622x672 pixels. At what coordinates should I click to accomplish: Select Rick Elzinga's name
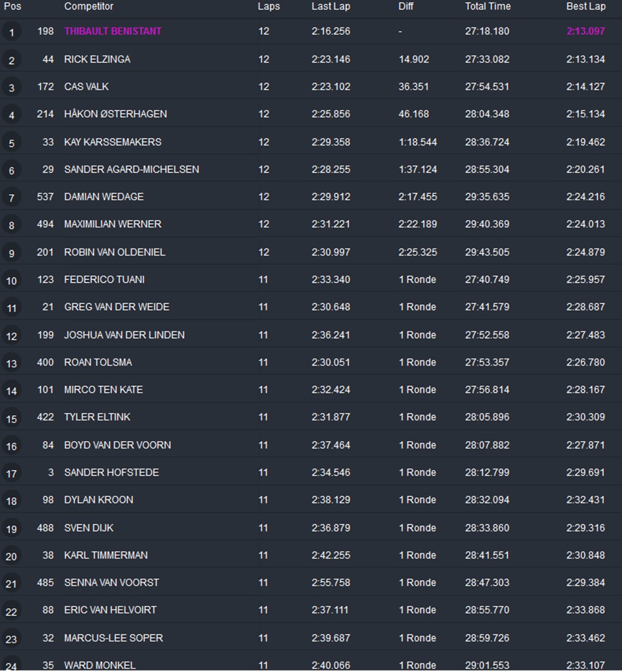click(x=97, y=59)
